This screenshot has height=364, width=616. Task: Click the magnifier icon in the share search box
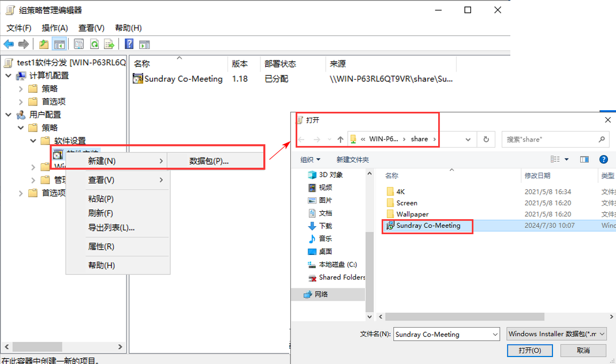pos(602,140)
